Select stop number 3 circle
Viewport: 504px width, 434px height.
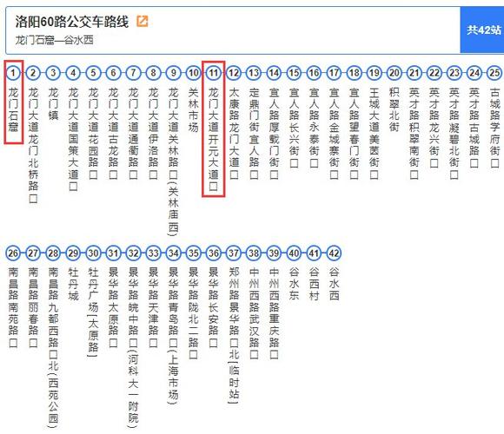pos(53,73)
